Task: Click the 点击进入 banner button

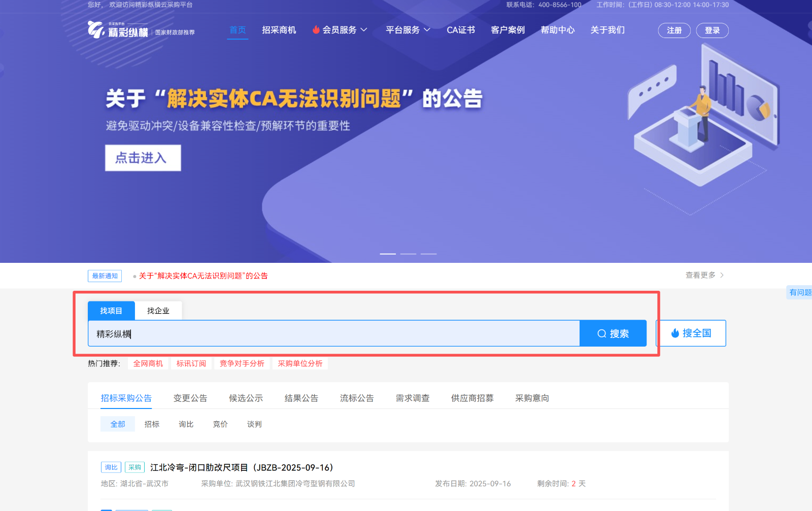Action: 143,158
